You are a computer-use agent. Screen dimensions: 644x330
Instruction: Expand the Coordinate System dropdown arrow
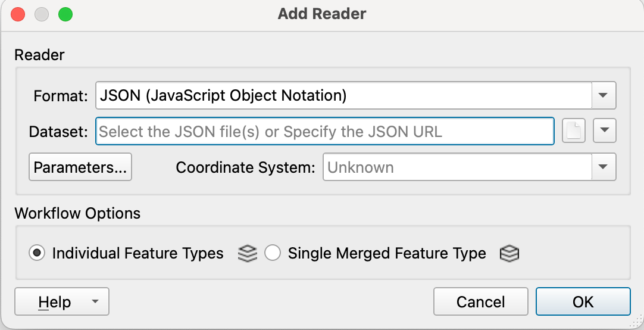coord(604,167)
